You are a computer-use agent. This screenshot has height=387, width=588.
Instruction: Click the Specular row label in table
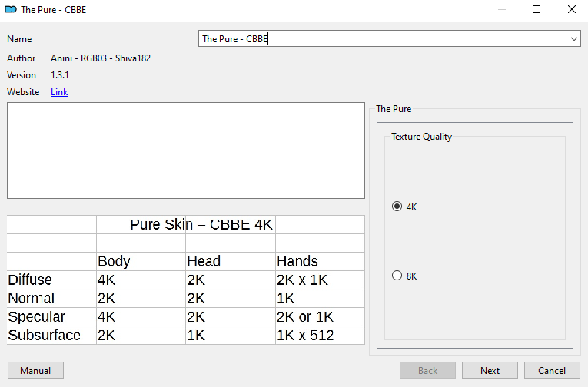[36, 317]
